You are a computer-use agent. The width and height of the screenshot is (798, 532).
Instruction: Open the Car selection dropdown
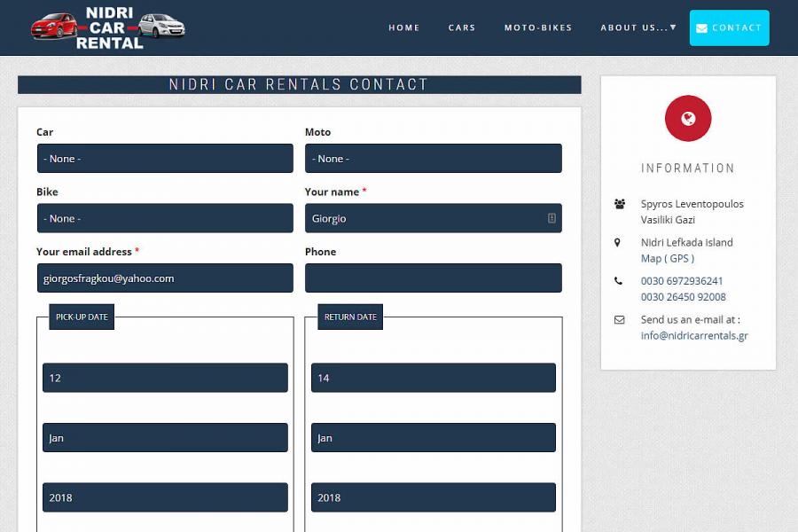point(165,159)
